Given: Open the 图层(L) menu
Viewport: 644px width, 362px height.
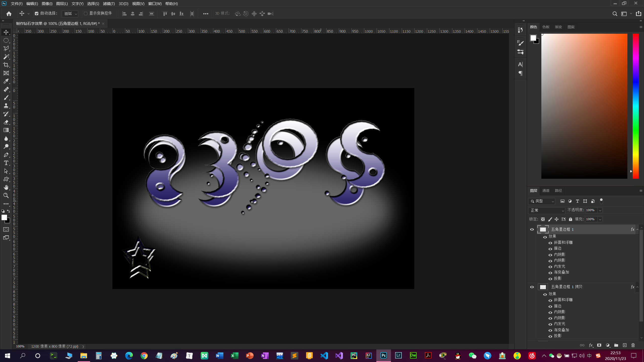Looking at the screenshot, I should pyautogui.click(x=62, y=4).
